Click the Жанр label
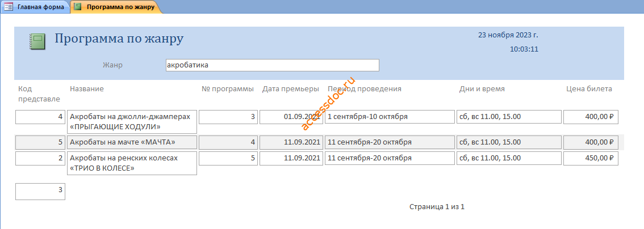644x229 pixels. [x=112, y=65]
